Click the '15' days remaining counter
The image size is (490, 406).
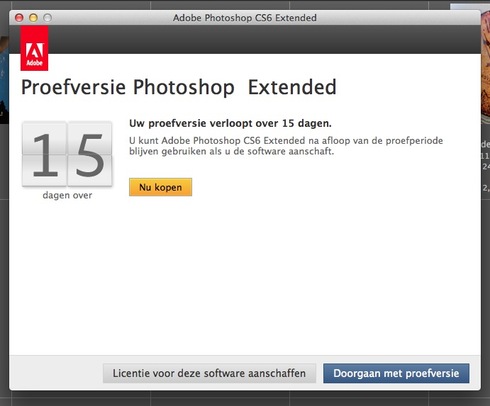(67, 154)
